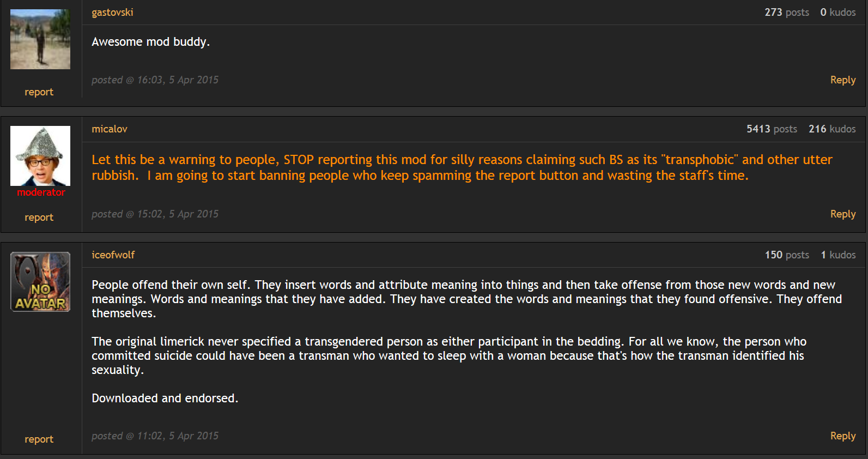Click the posted 15:02 timestamp
The image size is (868, 459).
[x=155, y=214]
